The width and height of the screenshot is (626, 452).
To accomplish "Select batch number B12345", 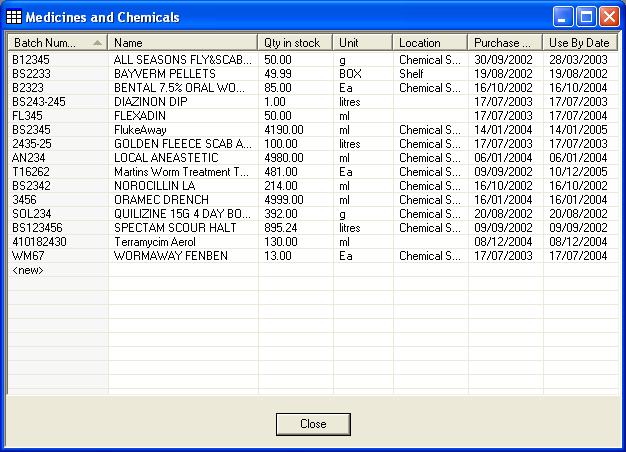I will 58,60.
